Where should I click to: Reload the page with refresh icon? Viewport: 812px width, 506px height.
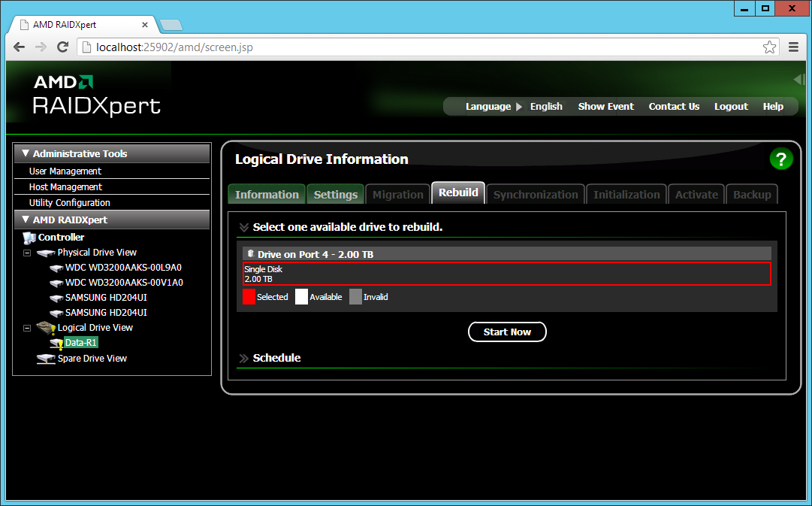tap(62, 47)
